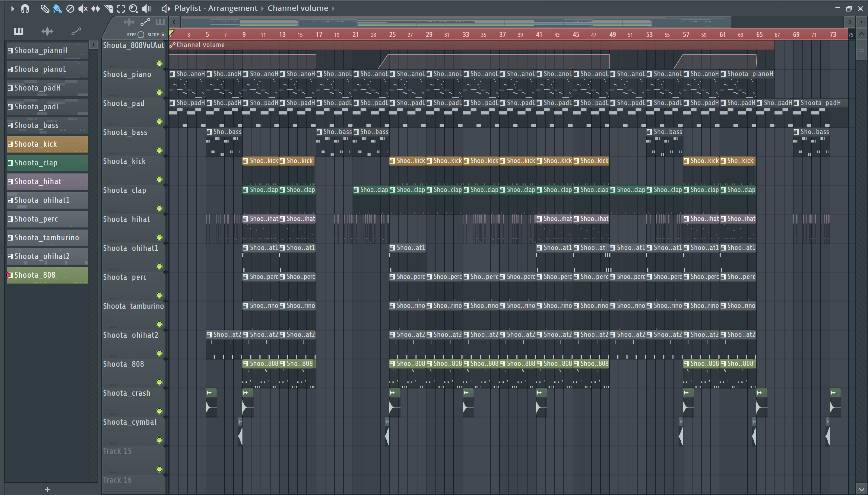
Task: Open the Playlist - Arrangement breadcrumb
Action: 216,8
